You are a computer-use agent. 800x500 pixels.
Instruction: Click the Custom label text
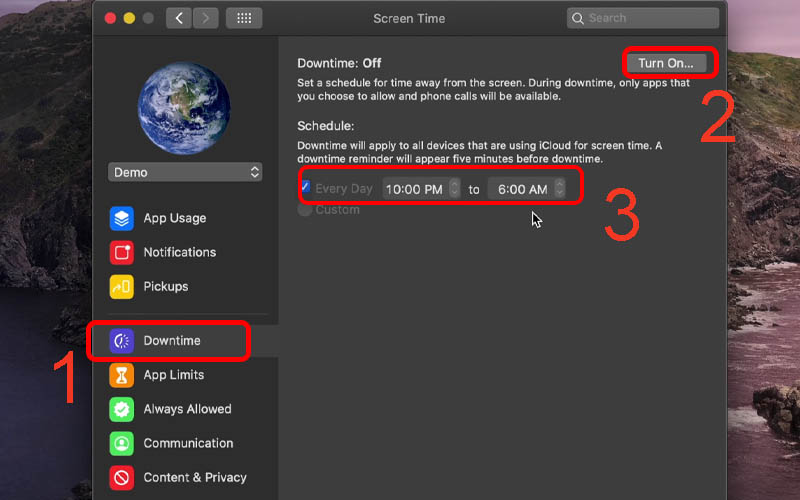337,210
